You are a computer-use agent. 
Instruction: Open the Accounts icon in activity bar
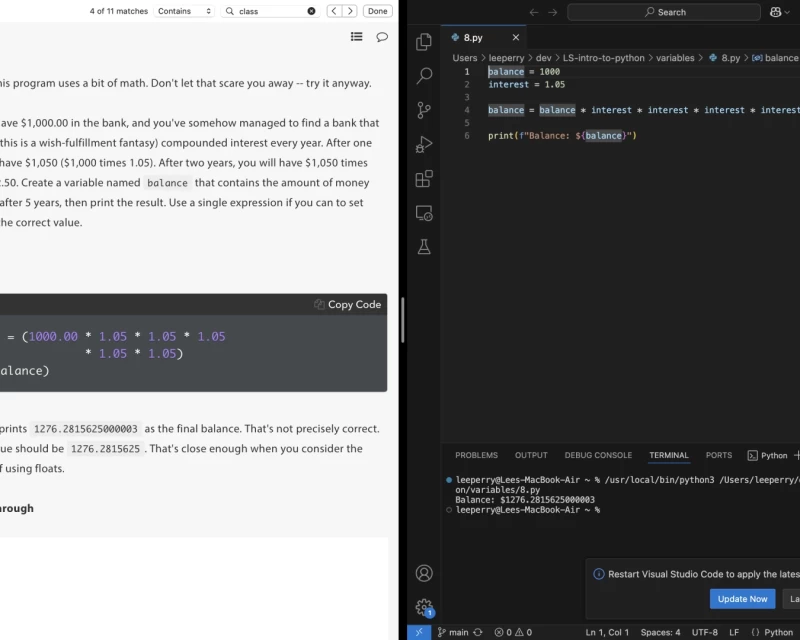click(424, 573)
